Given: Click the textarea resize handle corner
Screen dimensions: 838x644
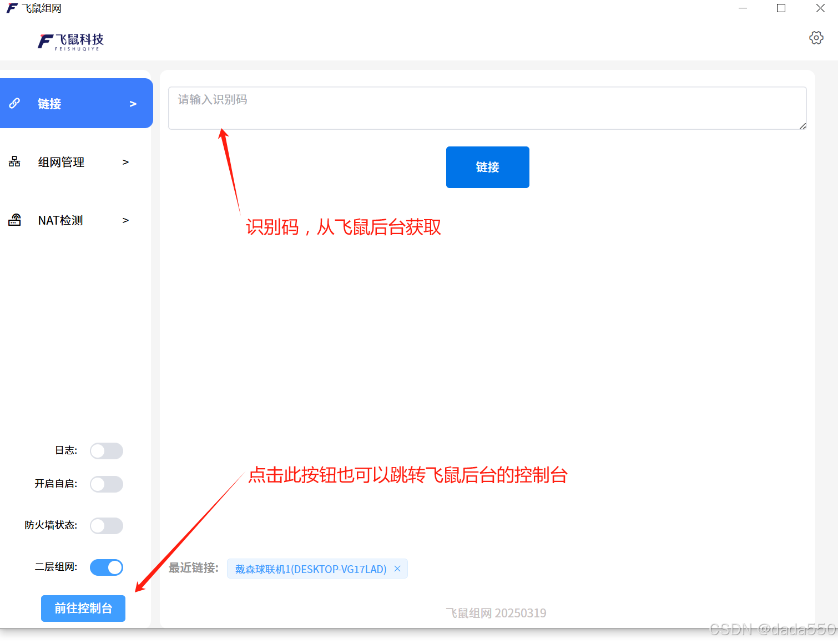Looking at the screenshot, I should coord(802,126).
